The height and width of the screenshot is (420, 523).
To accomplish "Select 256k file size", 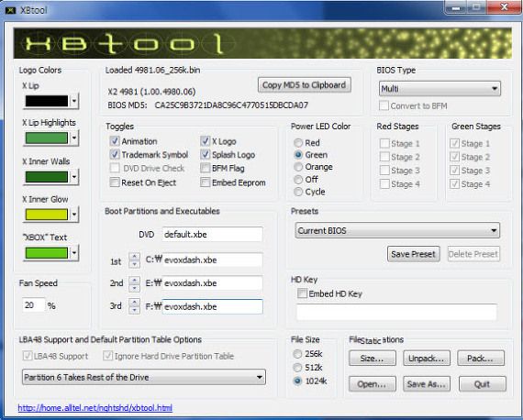I will (297, 354).
